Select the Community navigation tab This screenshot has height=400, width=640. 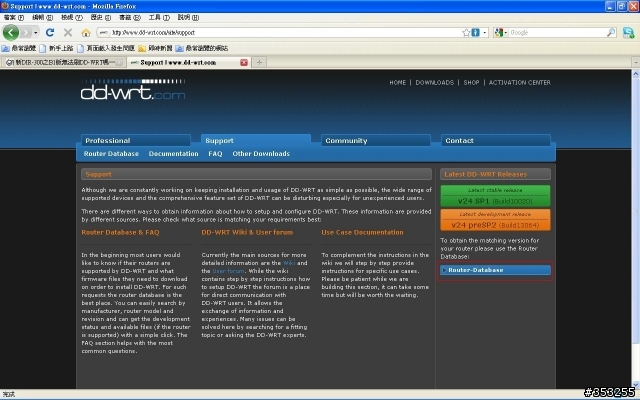[376, 140]
